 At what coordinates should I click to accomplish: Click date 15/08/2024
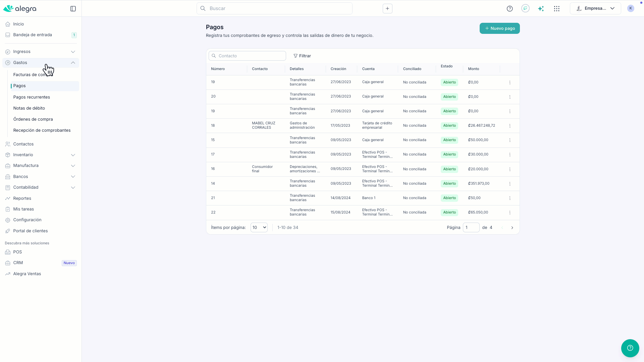[340, 213]
